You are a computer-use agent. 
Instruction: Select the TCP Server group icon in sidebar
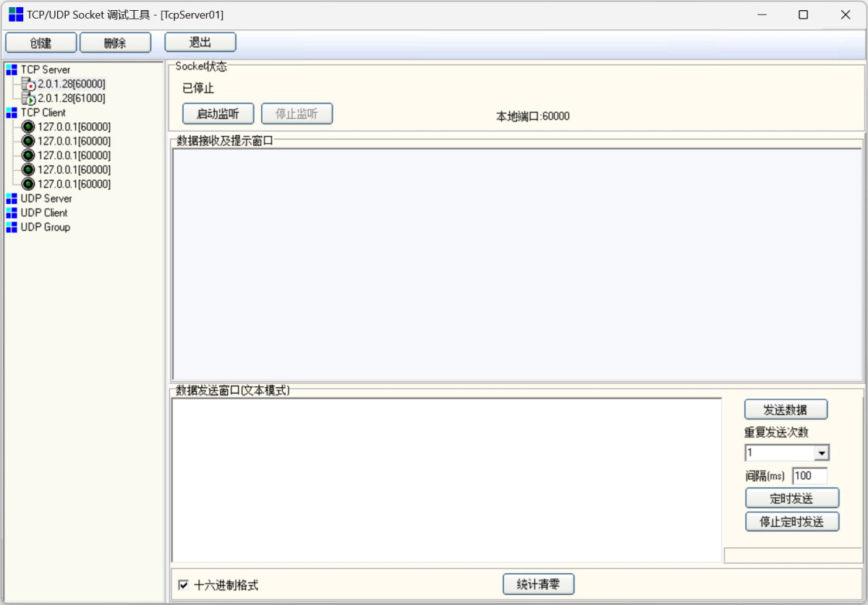coord(11,69)
